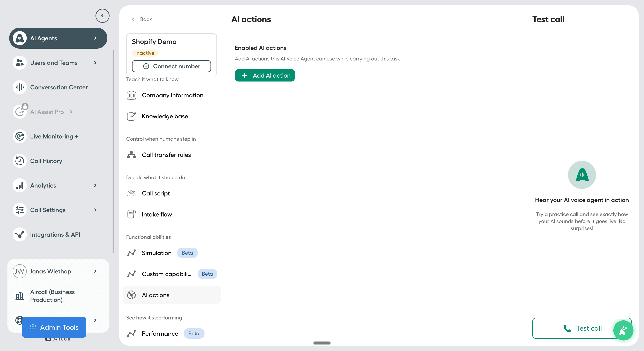Expand the Users and Teams submenu
Image resolution: width=644 pixels, height=351 pixels.
(95, 63)
